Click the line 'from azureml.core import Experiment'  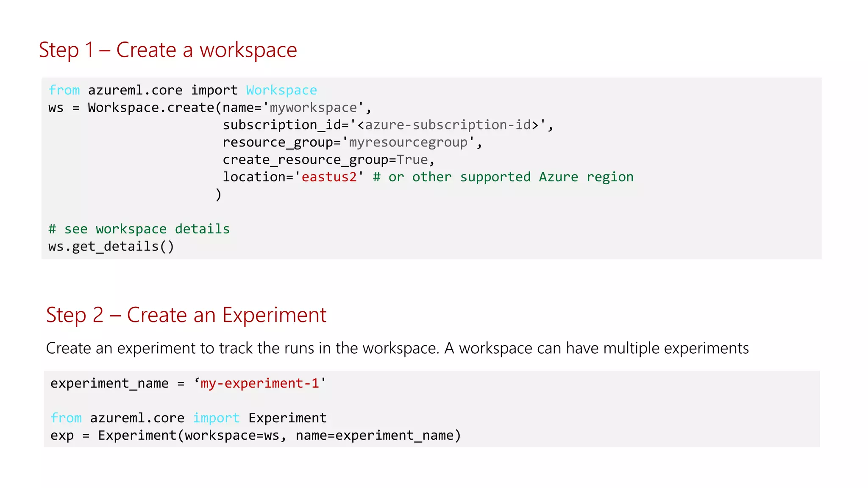pyautogui.click(x=189, y=418)
